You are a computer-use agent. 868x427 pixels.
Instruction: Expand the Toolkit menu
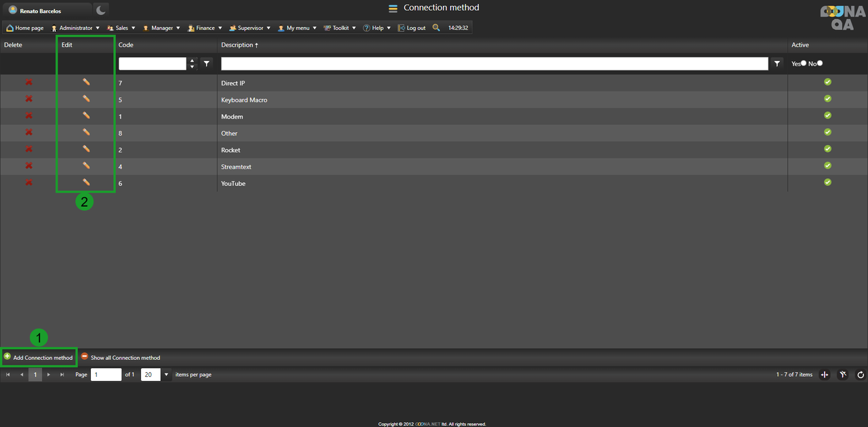pos(340,28)
